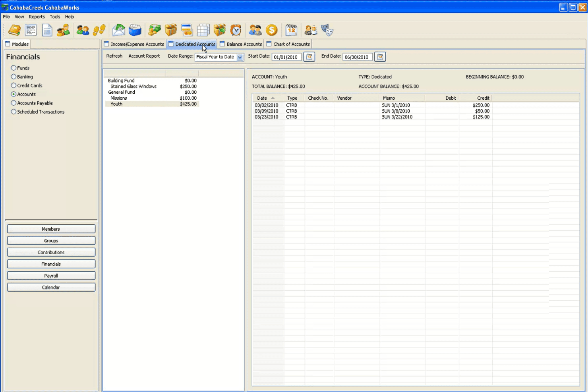Image resolution: width=588 pixels, height=392 pixels.
Task: Select the Accounts radio button
Action: (14, 94)
